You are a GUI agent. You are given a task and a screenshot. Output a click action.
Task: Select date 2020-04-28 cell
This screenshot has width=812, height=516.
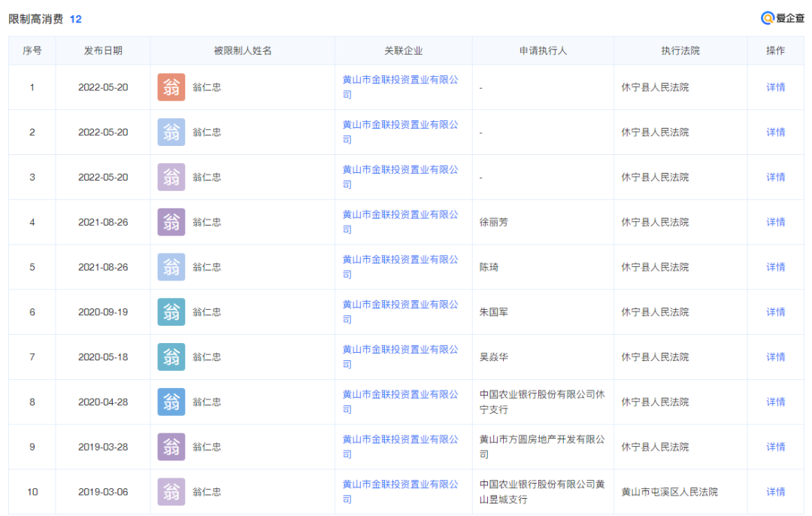coord(103,402)
